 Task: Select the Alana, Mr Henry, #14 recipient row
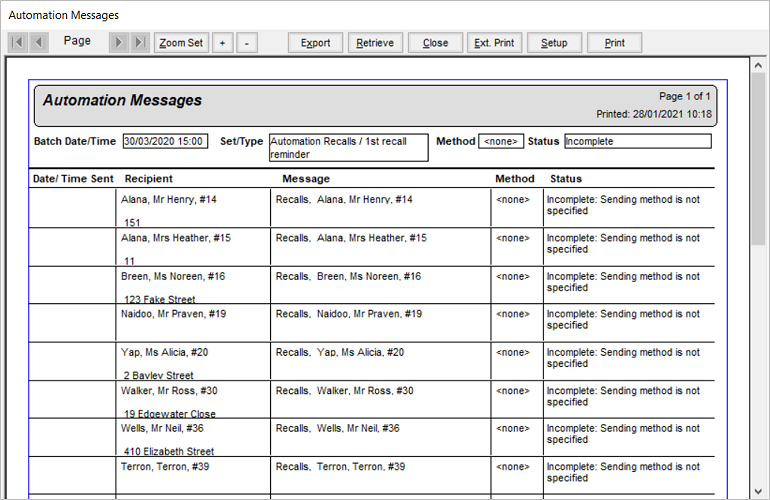coord(169,200)
